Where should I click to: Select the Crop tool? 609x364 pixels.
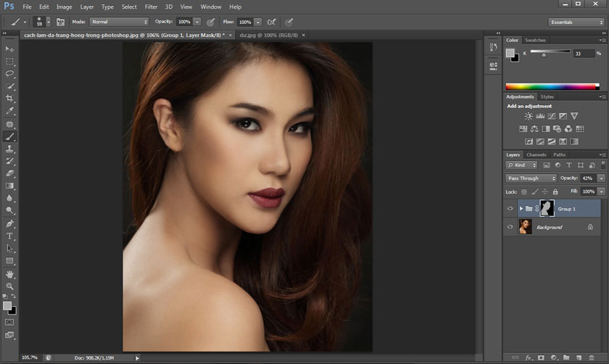[10, 98]
